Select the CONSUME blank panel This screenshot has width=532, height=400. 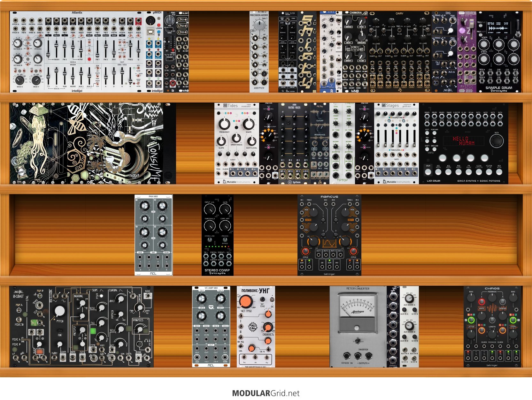click(x=154, y=143)
